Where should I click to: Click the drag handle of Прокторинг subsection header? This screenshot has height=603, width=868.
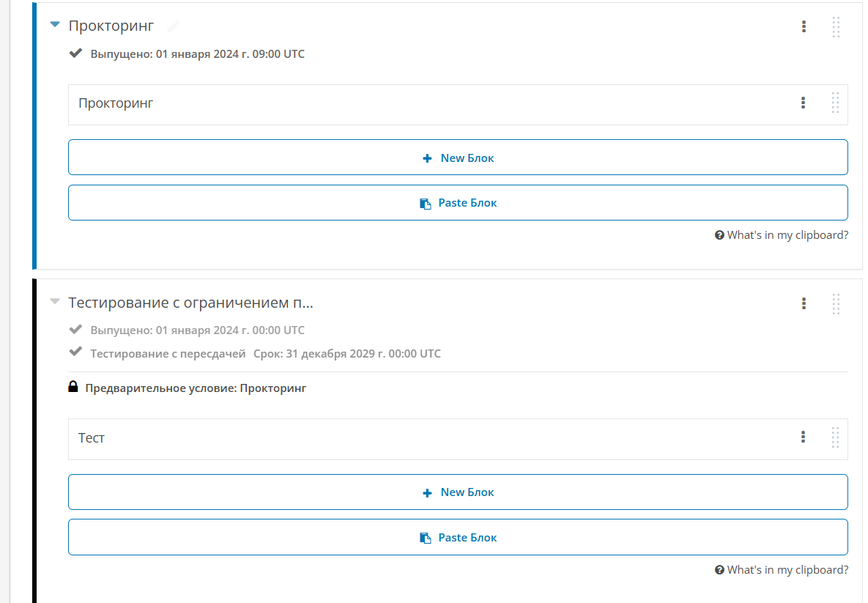[x=836, y=26]
